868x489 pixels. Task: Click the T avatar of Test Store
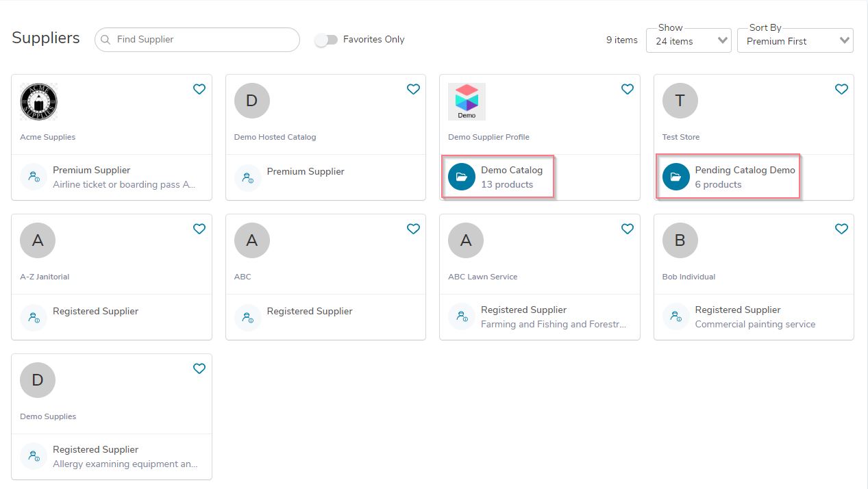(x=680, y=101)
